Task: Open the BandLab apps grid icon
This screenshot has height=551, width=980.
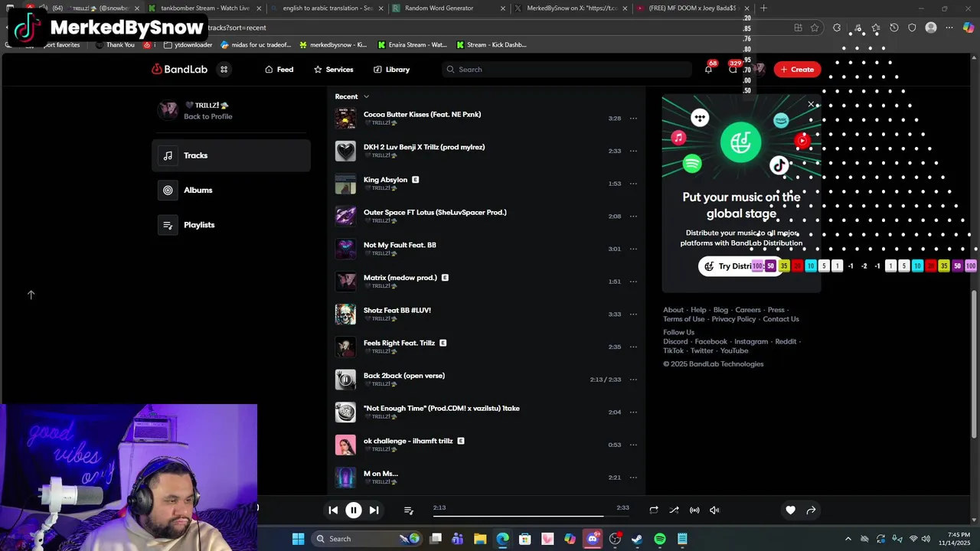Action: click(224, 70)
